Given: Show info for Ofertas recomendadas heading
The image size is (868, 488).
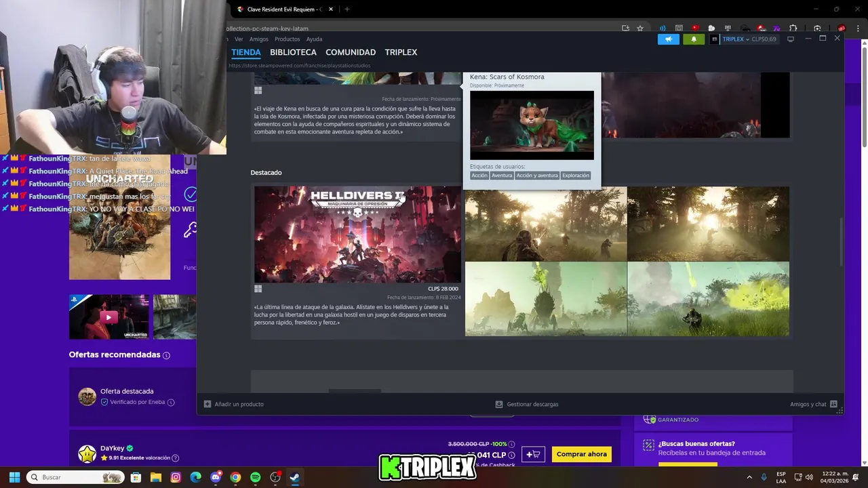Looking at the screenshot, I should point(166,355).
